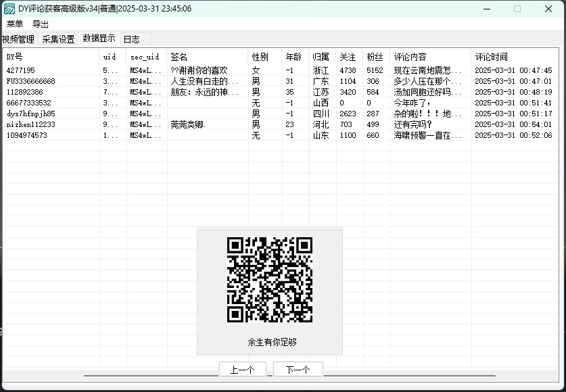Click the 签名 column header
Image resolution: width=566 pixels, height=392 pixels.
pos(208,57)
